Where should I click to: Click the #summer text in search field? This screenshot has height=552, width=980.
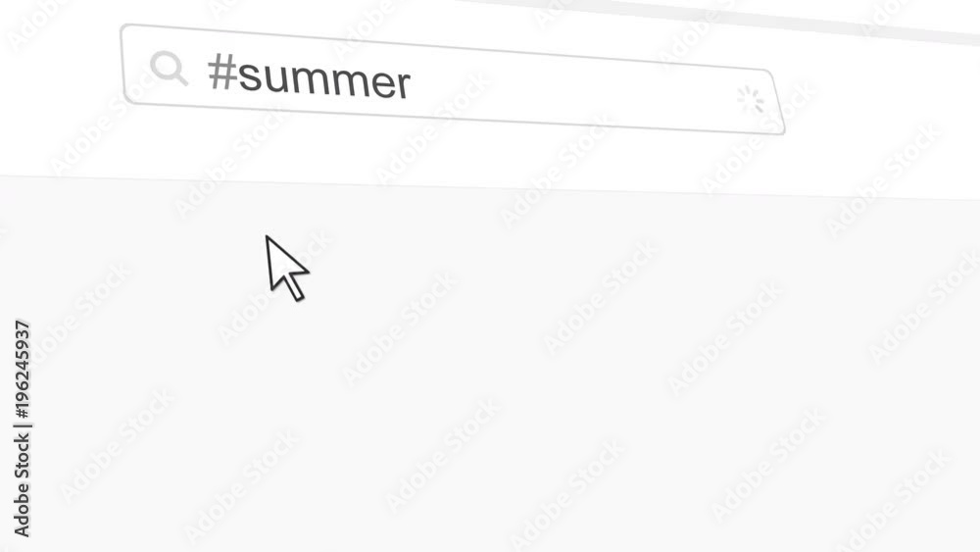(x=309, y=76)
